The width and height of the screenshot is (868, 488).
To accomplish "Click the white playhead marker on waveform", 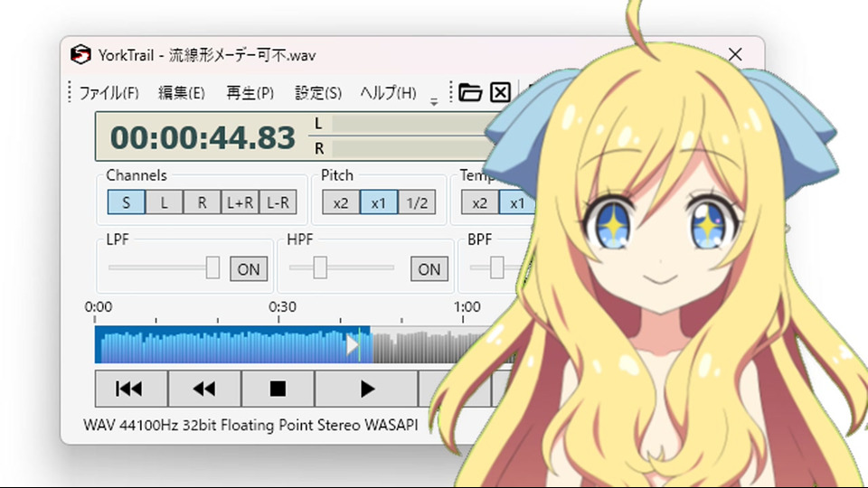I will (353, 345).
